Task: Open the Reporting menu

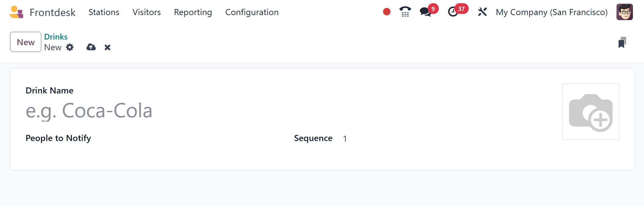Action: (193, 12)
